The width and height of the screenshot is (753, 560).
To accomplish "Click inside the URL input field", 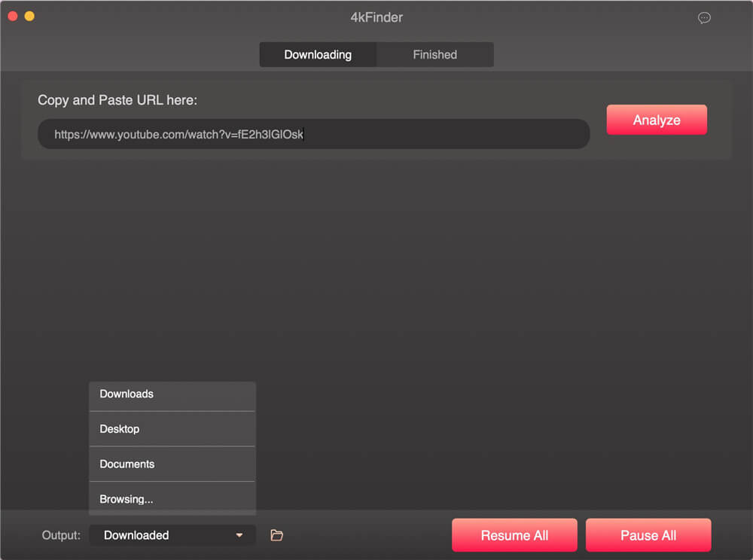I will [x=312, y=133].
